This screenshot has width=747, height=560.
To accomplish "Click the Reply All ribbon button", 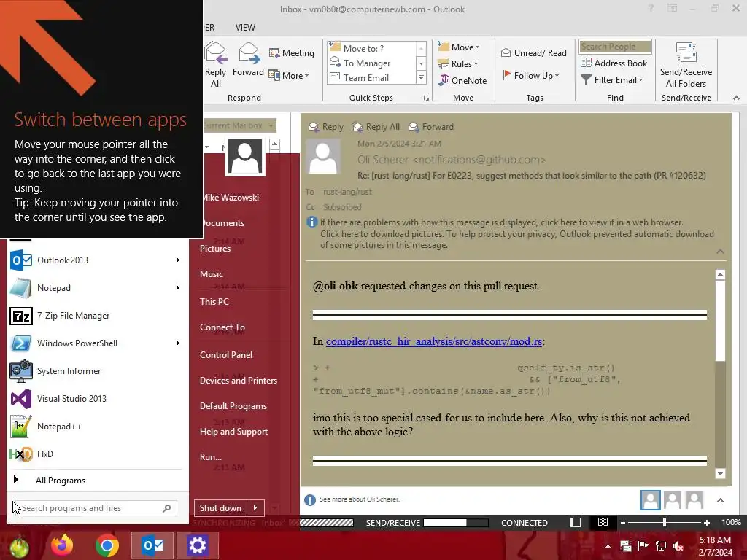I will pos(215,65).
